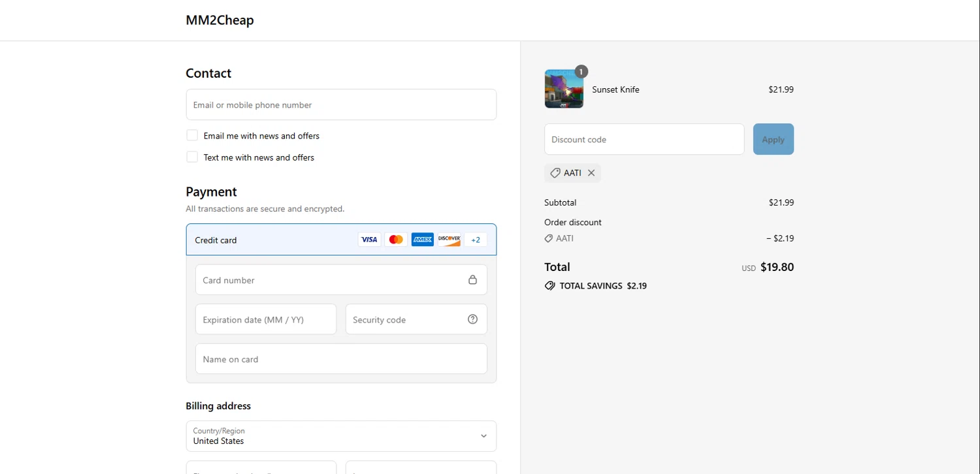Remove the AATI discount code tag
Viewport: 980px width, 474px height.
[591, 173]
